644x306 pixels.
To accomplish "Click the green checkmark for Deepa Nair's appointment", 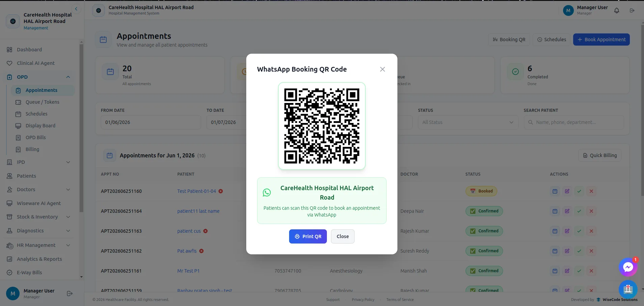I will [x=579, y=211].
